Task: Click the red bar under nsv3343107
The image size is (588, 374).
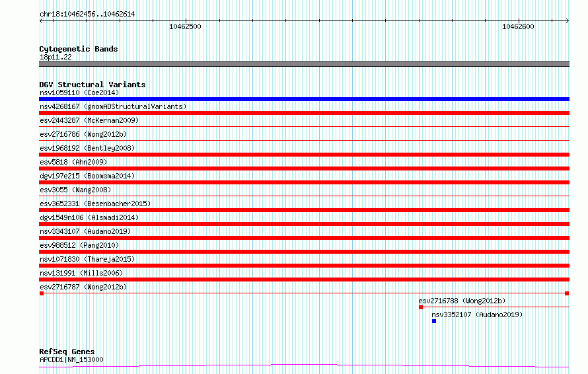Action: coord(304,238)
